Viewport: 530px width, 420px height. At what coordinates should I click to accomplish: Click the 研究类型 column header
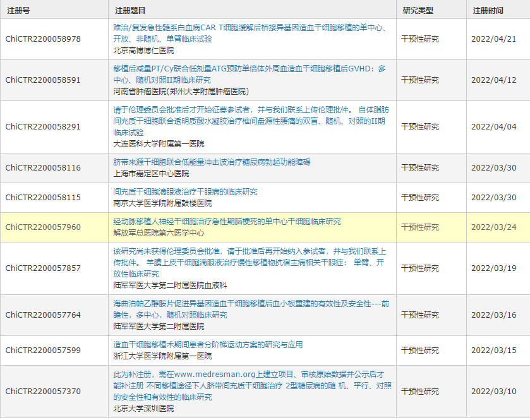418,11
